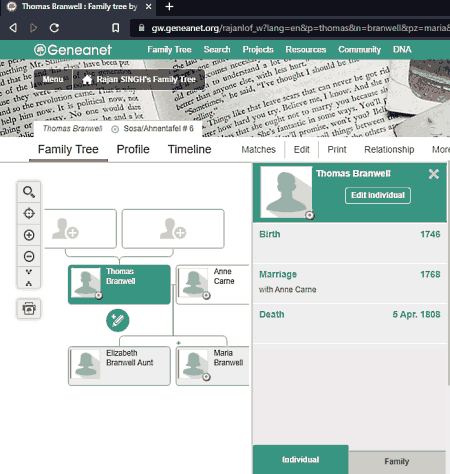Click the home icon of Rajan SINGH's tree
The height and width of the screenshot is (474, 450).
(x=87, y=79)
